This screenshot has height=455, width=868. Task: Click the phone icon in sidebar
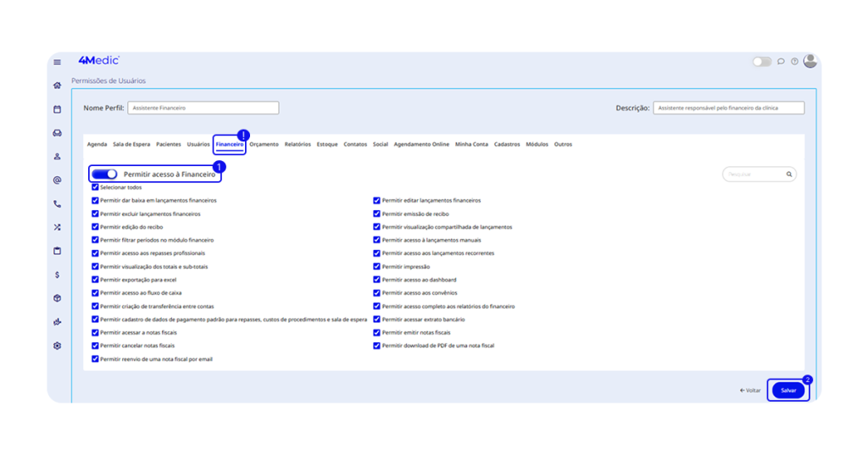pyautogui.click(x=57, y=203)
